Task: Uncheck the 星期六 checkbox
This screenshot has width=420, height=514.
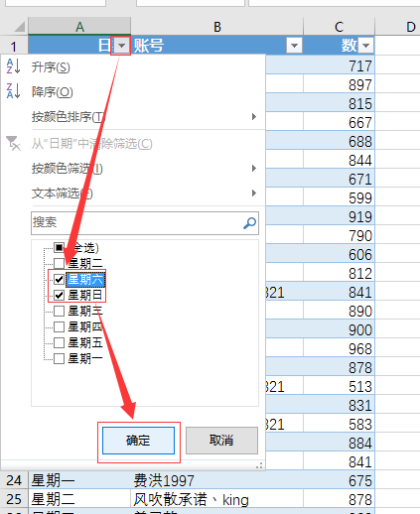Action: pos(59,279)
